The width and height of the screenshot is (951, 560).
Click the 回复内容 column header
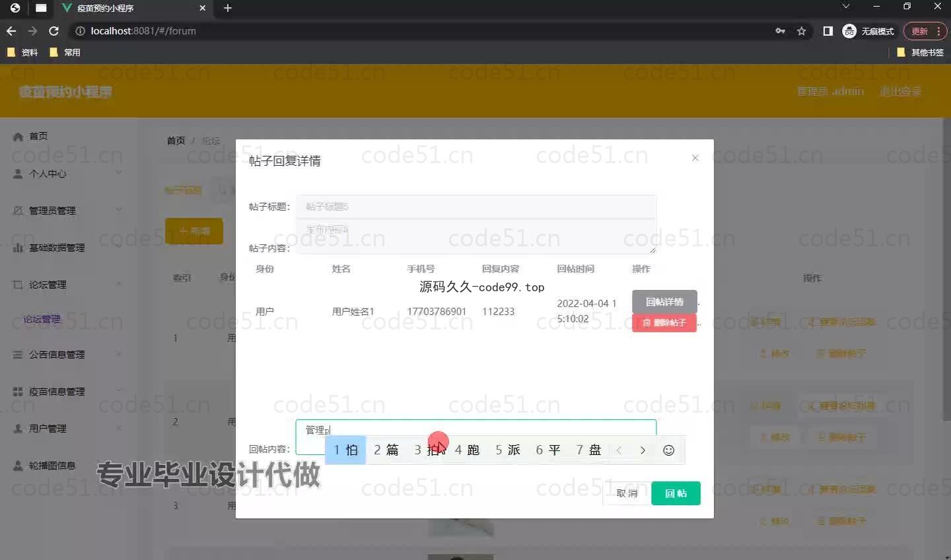[x=501, y=269]
